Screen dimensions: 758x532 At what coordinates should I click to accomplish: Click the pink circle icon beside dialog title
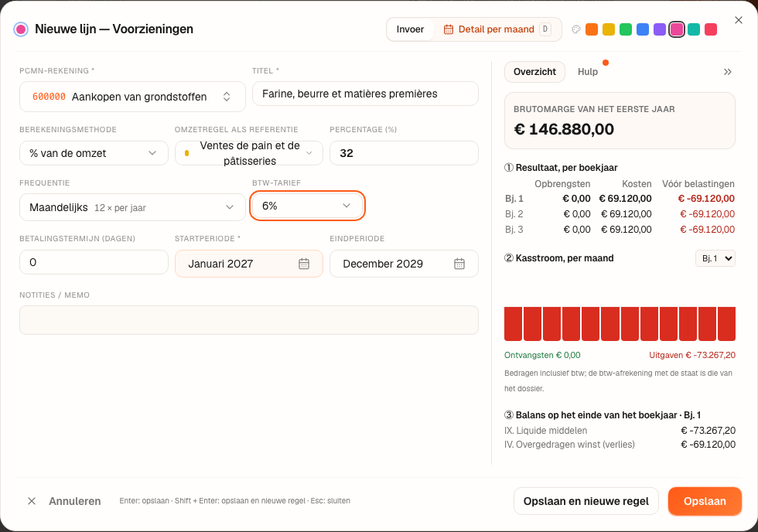[21, 29]
